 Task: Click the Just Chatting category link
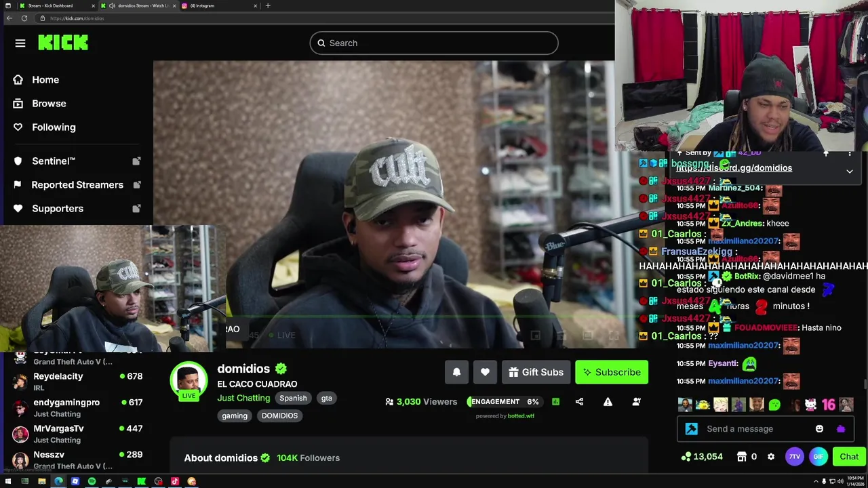click(x=243, y=398)
